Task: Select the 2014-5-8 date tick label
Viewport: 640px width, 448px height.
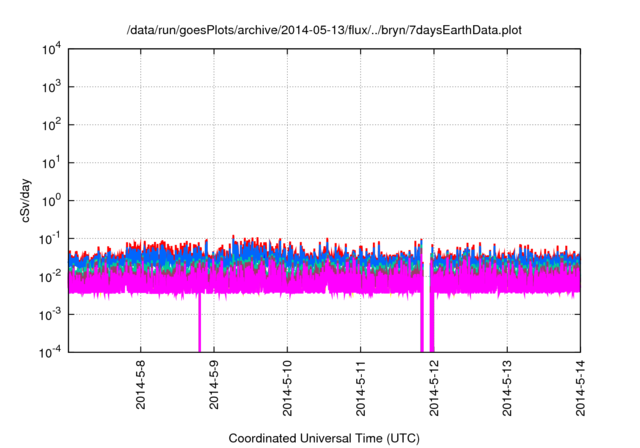Action: (141, 387)
